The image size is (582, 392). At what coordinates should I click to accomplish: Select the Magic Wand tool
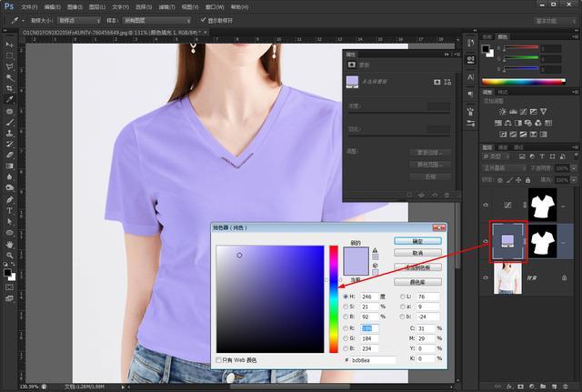point(10,77)
